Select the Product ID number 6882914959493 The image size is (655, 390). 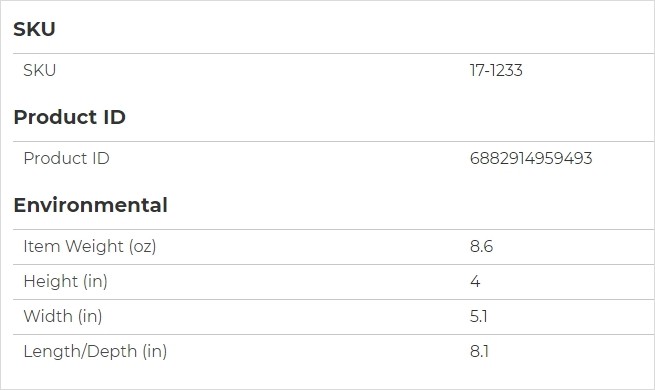(531, 158)
